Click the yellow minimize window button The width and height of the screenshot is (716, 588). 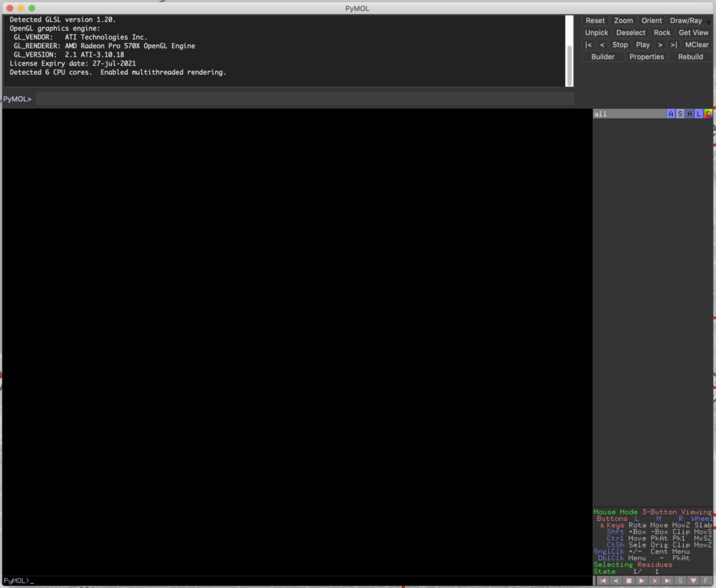point(20,8)
